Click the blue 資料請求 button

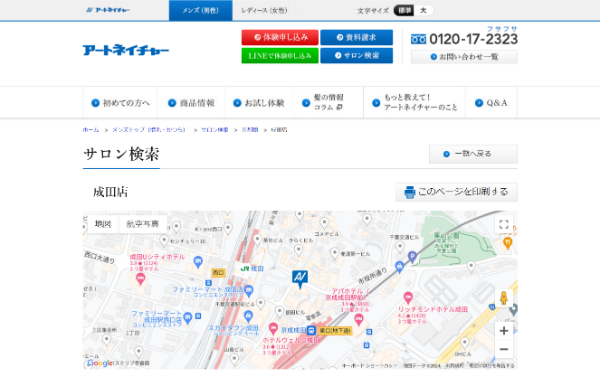pos(356,37)
